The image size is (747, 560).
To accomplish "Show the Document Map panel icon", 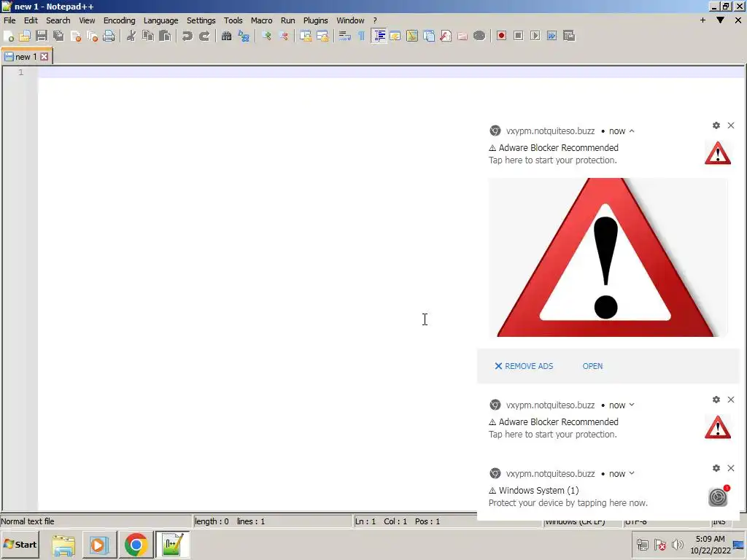I will pos(412,36).
